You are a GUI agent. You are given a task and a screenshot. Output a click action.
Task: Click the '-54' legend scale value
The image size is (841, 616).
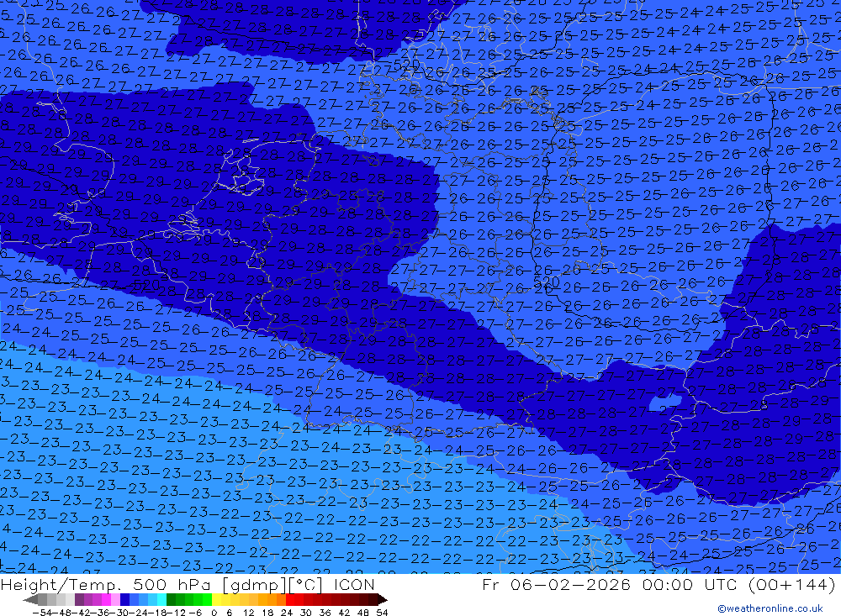42,613
